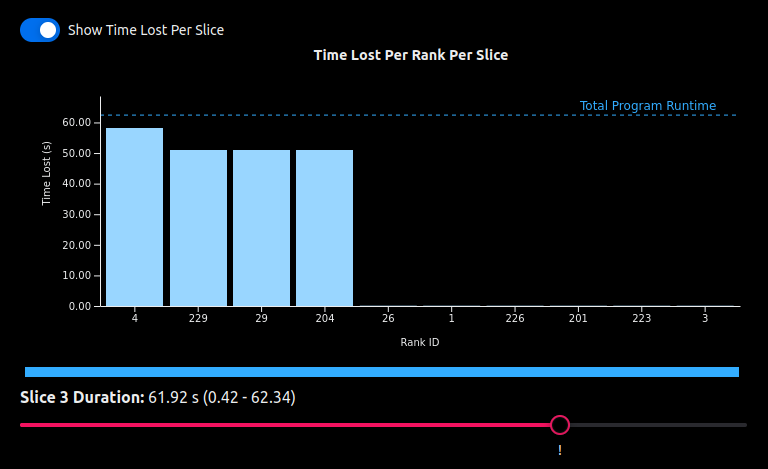Select the bar for rank 4
Image resolution: width=768 pixels, height=469 pixels.
coord(135,217)
